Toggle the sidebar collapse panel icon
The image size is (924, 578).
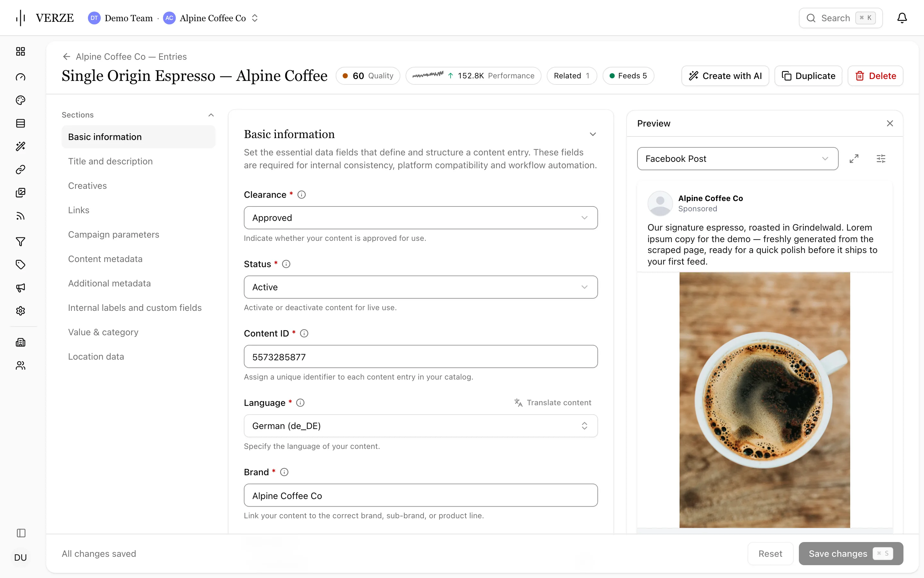pyautogui.click(x=21, y=533)
